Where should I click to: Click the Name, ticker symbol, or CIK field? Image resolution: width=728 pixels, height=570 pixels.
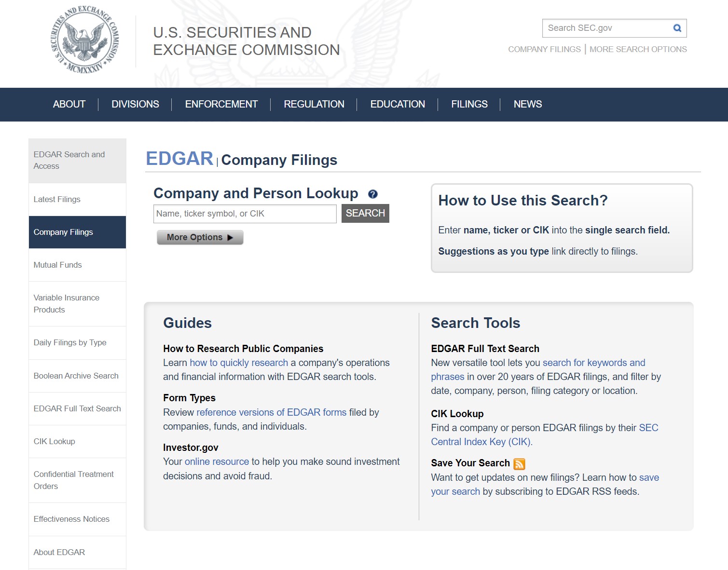tap(245, 214)
